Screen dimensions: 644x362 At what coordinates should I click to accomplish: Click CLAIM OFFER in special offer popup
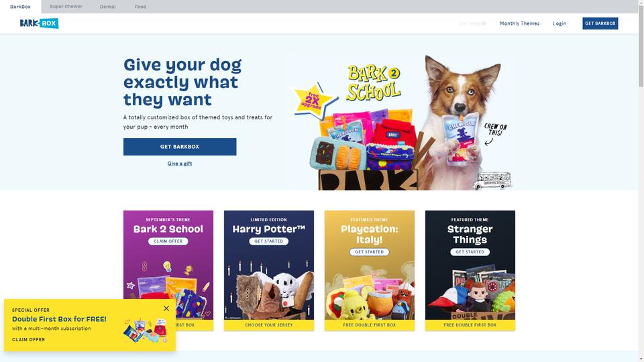click(29, 339)
